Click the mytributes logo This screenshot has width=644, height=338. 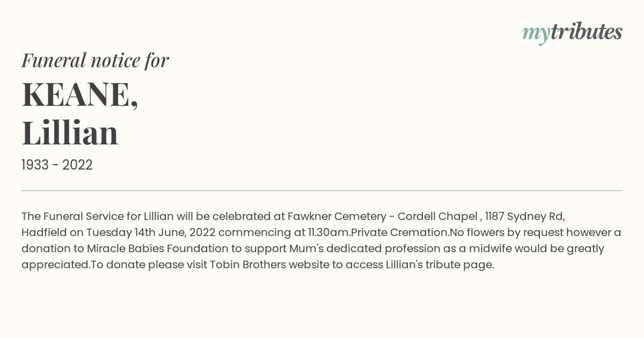point(572,32)
